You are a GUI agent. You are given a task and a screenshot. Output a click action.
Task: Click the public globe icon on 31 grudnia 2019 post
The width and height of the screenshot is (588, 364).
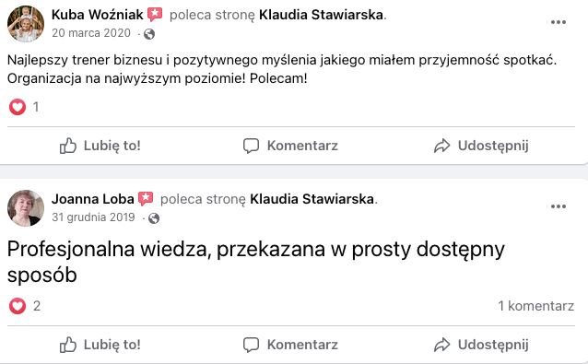(x=154, y=218)
